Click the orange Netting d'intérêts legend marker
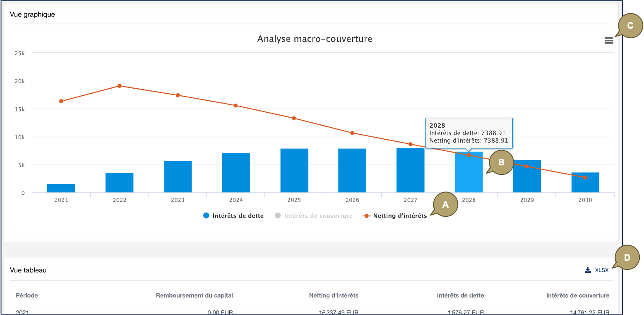Viewport: 644px width, 315px height. (x=366, y=216)
